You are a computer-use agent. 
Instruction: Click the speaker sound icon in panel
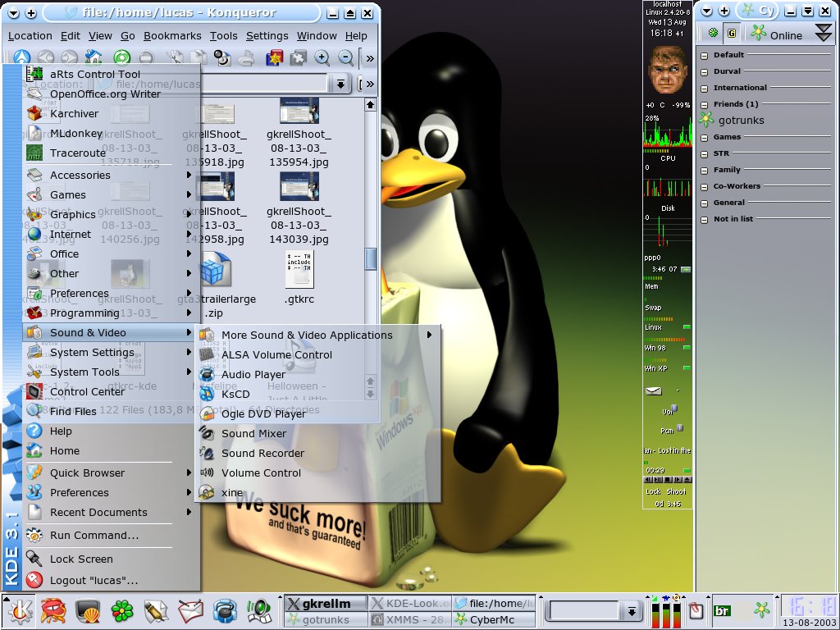coord(259,610)
